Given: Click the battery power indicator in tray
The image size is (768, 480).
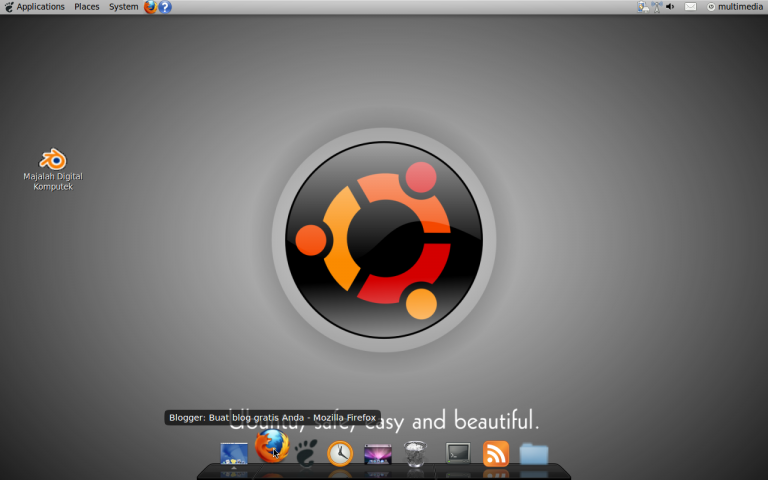Looking at the screenshot, I should (643, 6).
